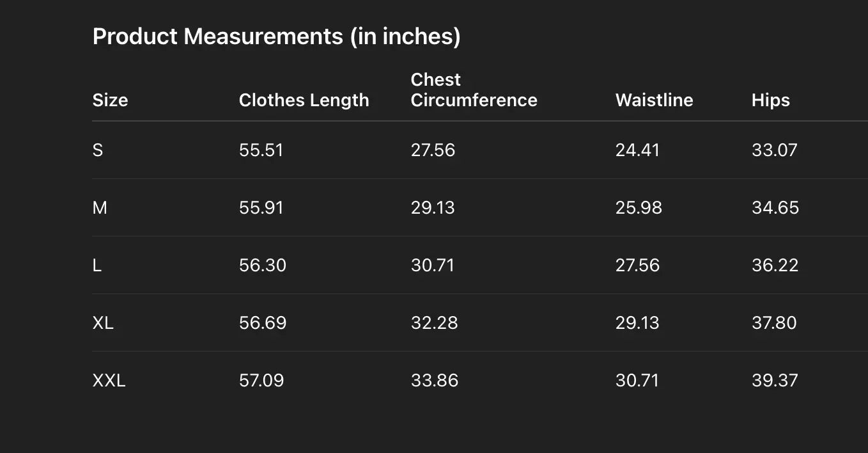Screen dimensions: 868x453
Task: Click clothes length value 55.51
Action: coord(261,150)
